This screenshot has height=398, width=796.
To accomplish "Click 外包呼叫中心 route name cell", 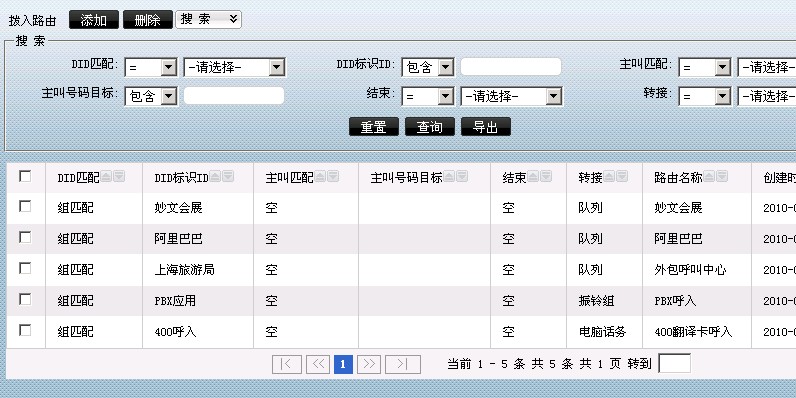I will 690,270.
